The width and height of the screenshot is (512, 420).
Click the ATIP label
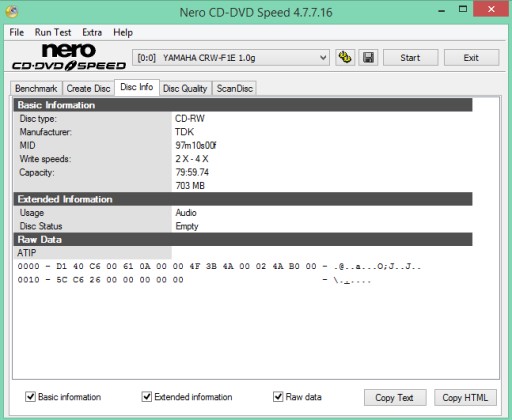pyautogui.click(x=27, y=253)
